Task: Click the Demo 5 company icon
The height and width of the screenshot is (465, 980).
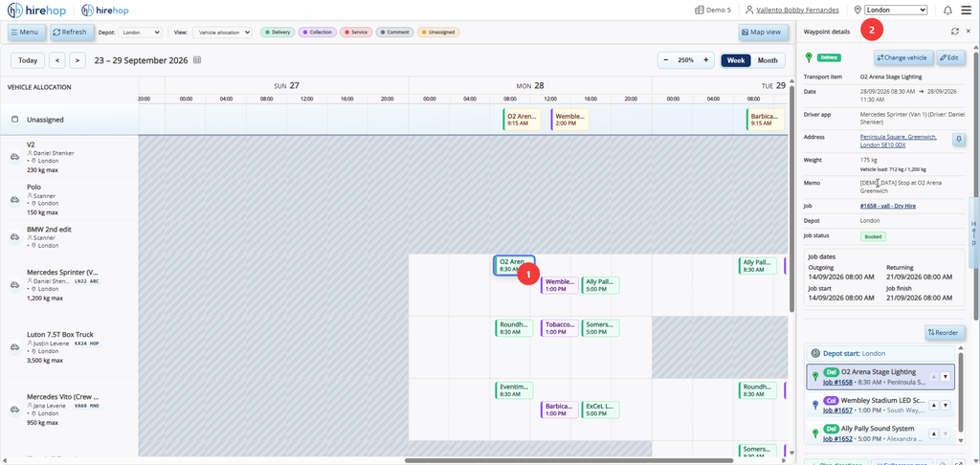Action: tap(700, 10)
